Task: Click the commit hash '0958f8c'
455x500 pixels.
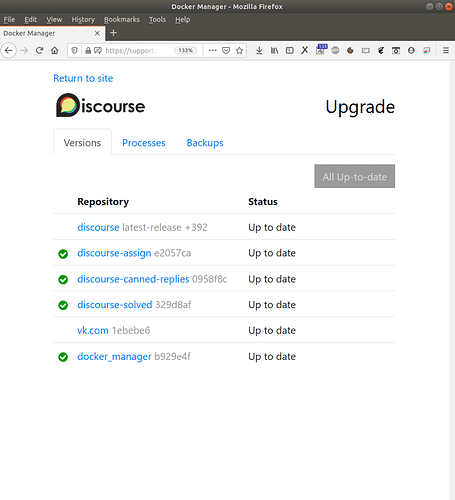Action: click(x=210, y=279)
